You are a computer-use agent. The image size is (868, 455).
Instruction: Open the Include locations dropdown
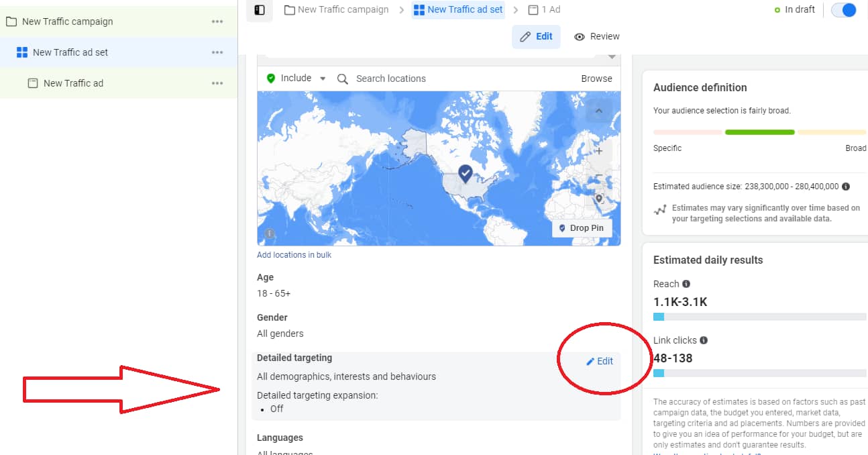pyautogui.click(x=296, y=79)
